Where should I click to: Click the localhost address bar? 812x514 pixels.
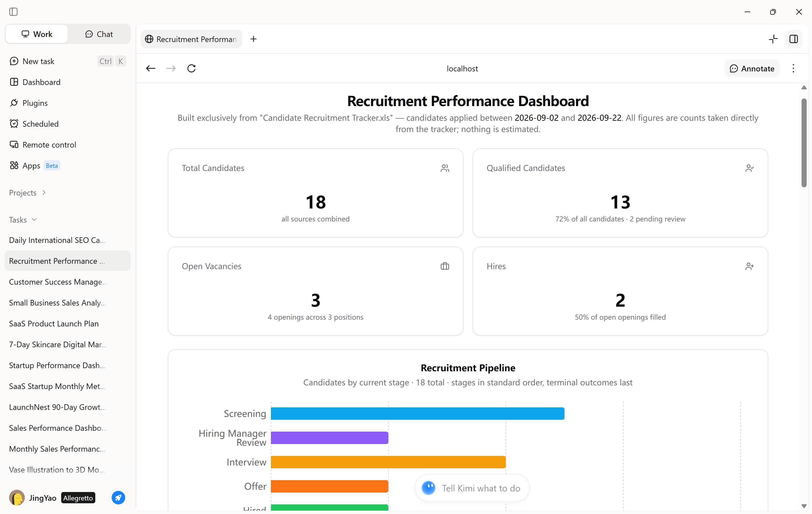point(462,69)
